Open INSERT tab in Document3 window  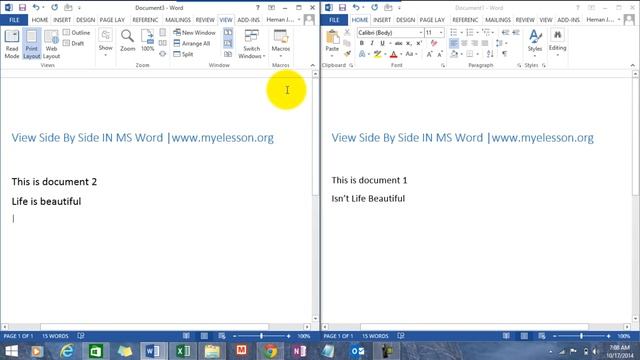point(62,20)
